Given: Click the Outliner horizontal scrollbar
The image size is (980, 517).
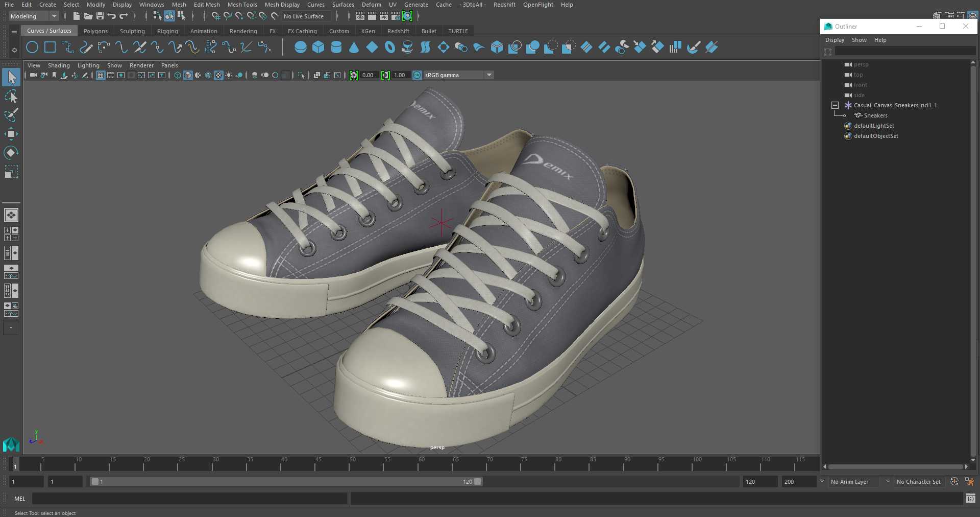Looking at the screenshot, I should (x=896, y=466).
